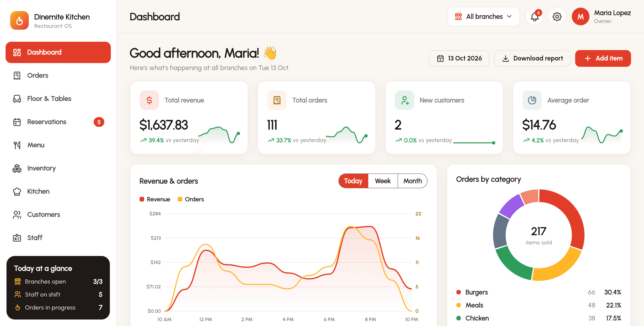Screen dimensions: 644x326
Task: Click the yellow Meals legend dot
Action: pos(459,305)
